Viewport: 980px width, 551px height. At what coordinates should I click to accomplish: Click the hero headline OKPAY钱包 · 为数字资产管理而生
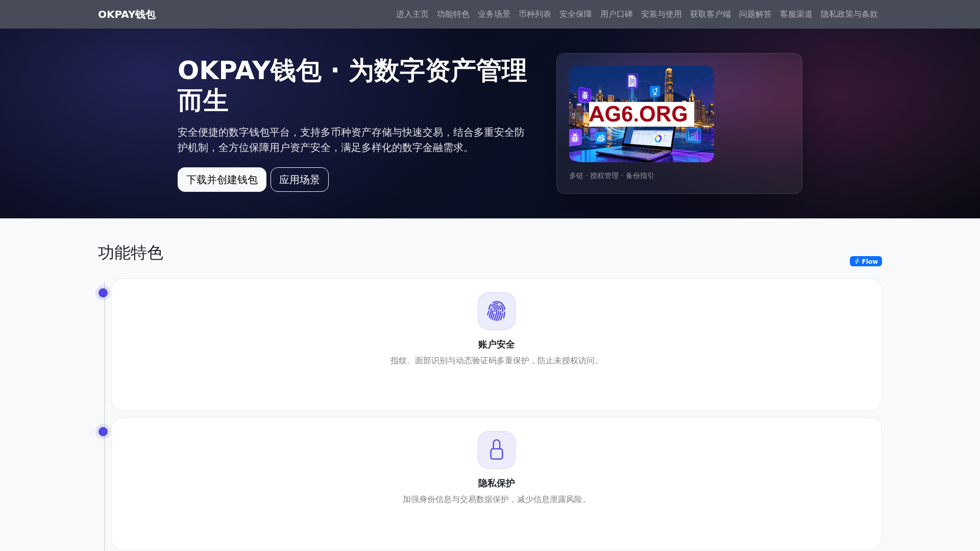[x=352, y=85]
